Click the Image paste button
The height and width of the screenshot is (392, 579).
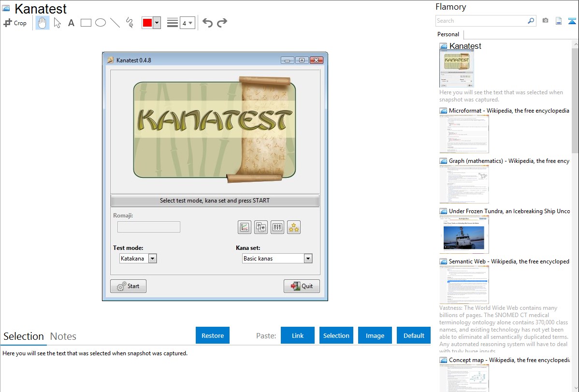[x=375, y=335]
